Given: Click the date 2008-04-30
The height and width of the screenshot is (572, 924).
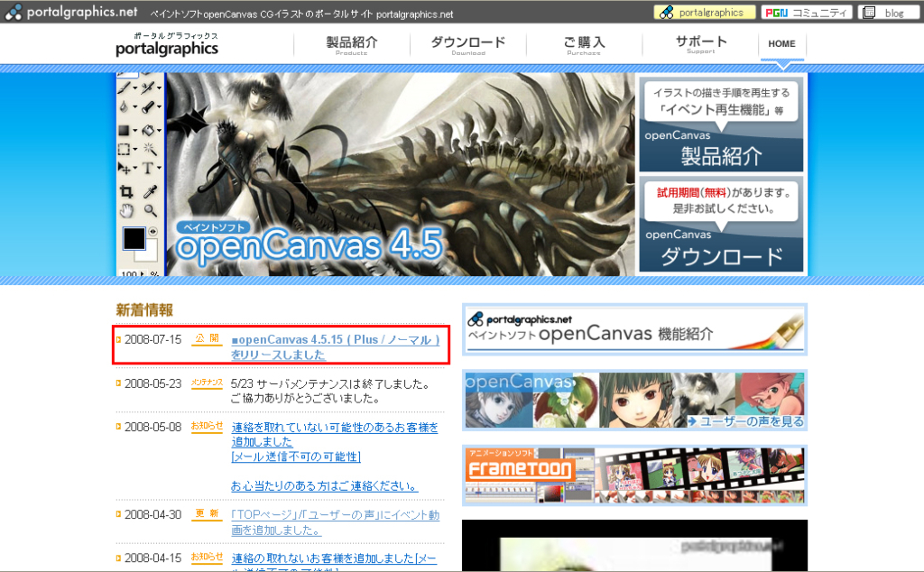Looking at the screenshot, I should (153, 514).
